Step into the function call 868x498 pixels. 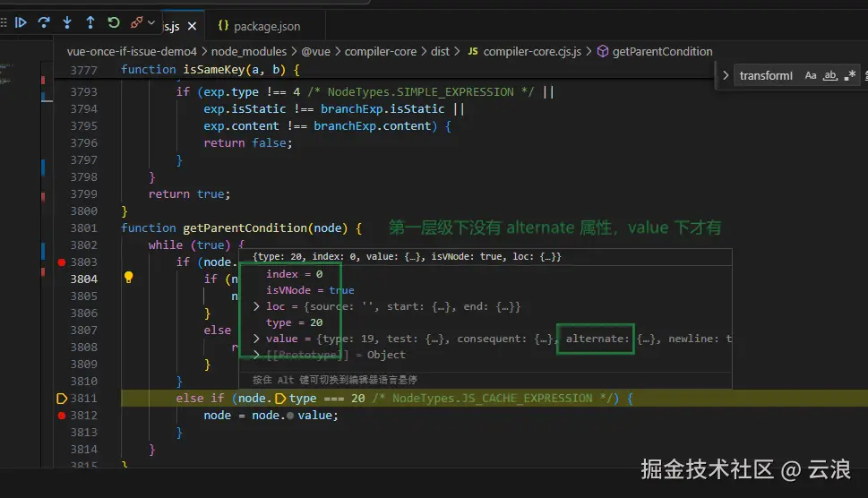(67, 22)
